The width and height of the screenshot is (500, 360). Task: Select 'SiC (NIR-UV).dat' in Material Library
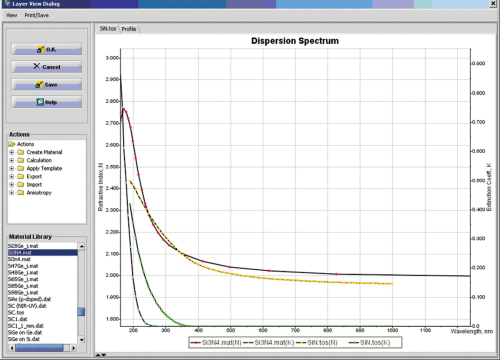27,306
